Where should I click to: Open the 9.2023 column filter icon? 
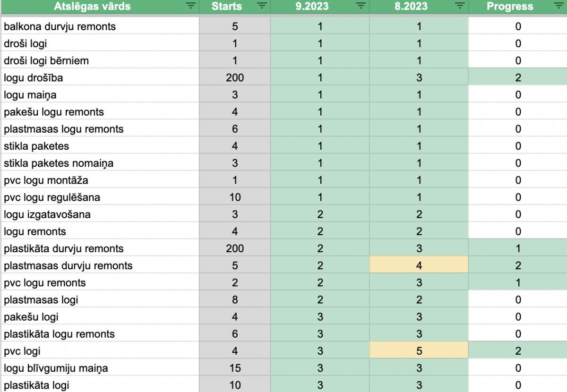pyautogui.click(x=361, y=6)
